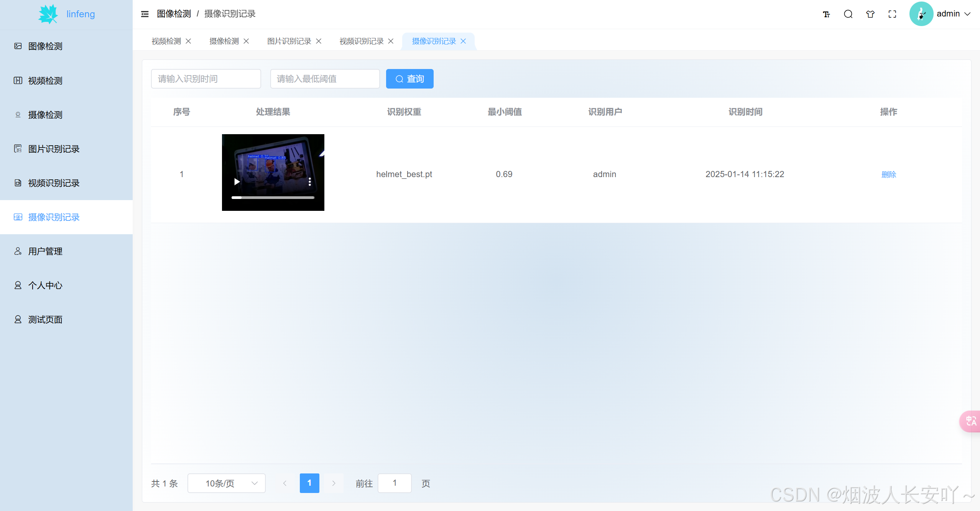Screen dimensions: 980x511
Task: Click the 识别时间 column header
Action: pyautogui.click(x=745, y=112)
